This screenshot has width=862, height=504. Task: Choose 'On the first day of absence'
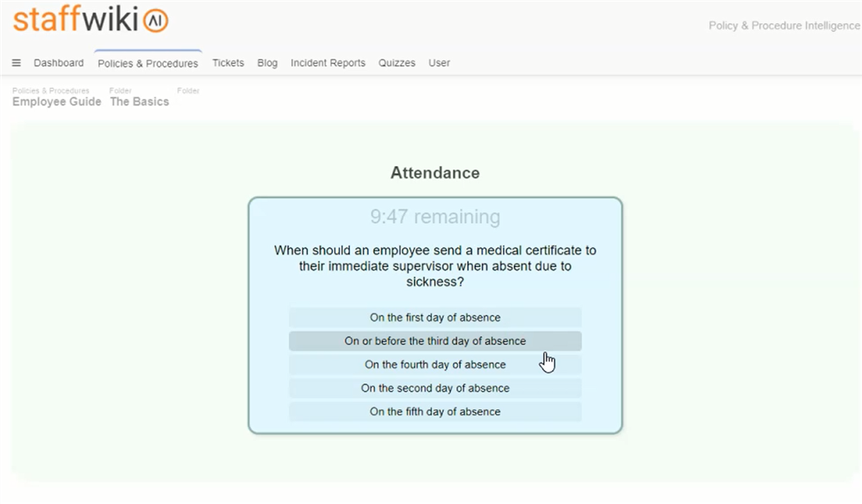[435, 318]
